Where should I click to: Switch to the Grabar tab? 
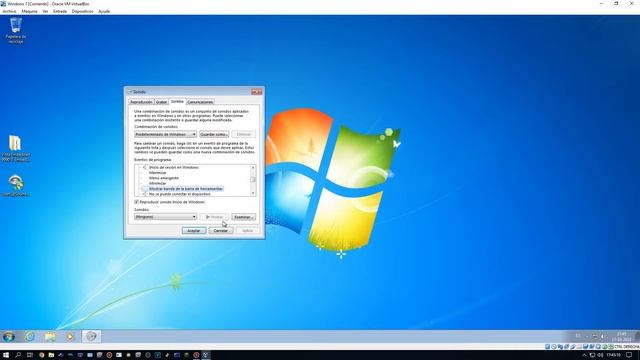[161, 102]
